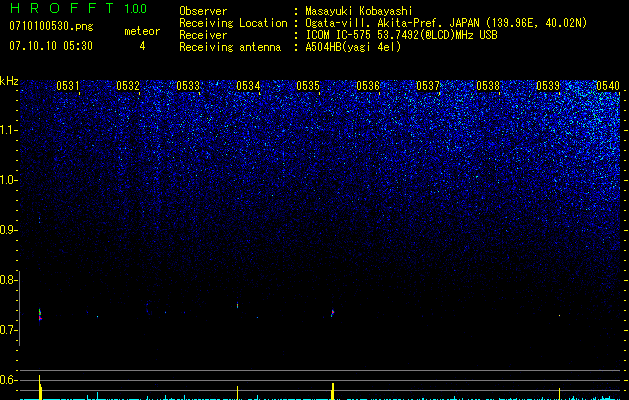Click the meteor echo trace near 0530
Screen dimensions: 629x400
[x=40, y=315]
